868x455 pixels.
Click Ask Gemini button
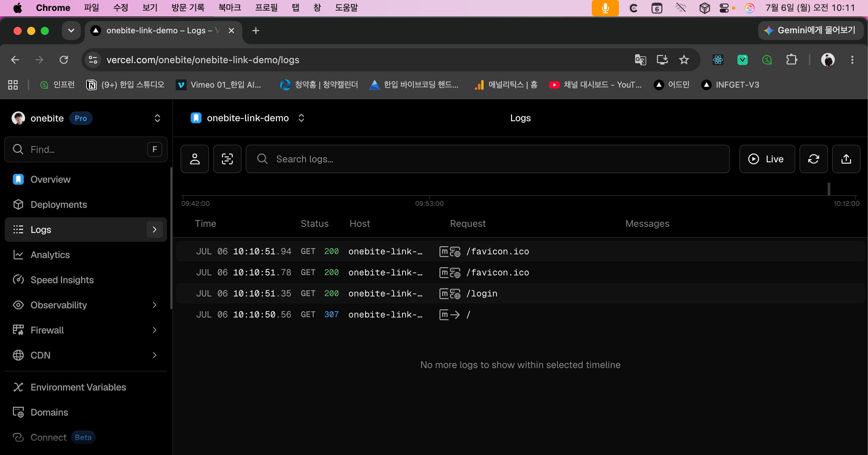pos(811,31)
